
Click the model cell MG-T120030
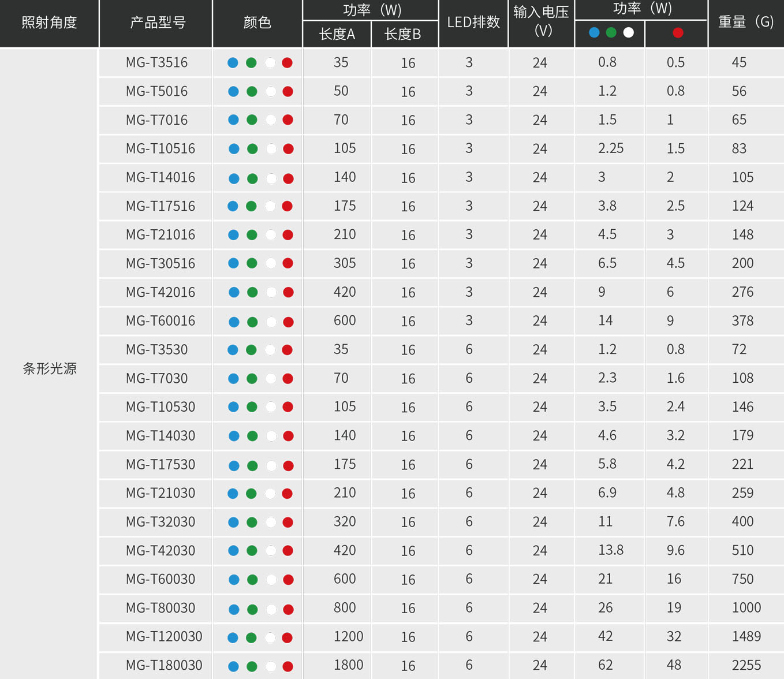(164, 637)
